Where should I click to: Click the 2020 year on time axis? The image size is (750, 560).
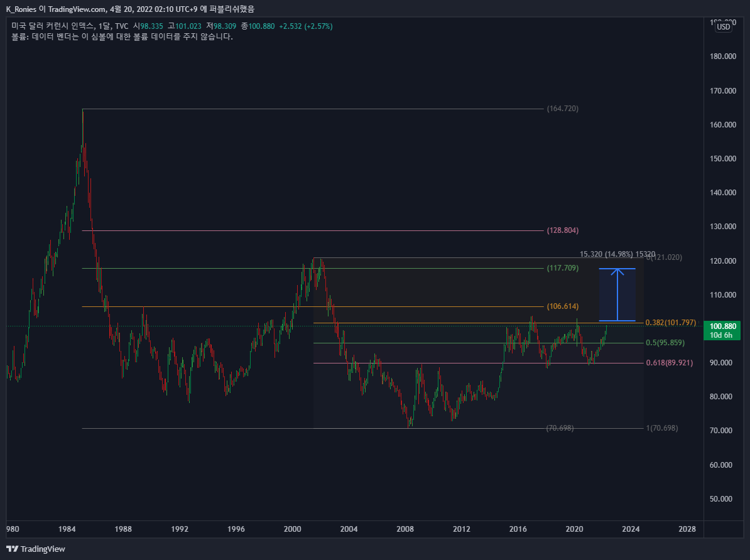tap(575, 529)
